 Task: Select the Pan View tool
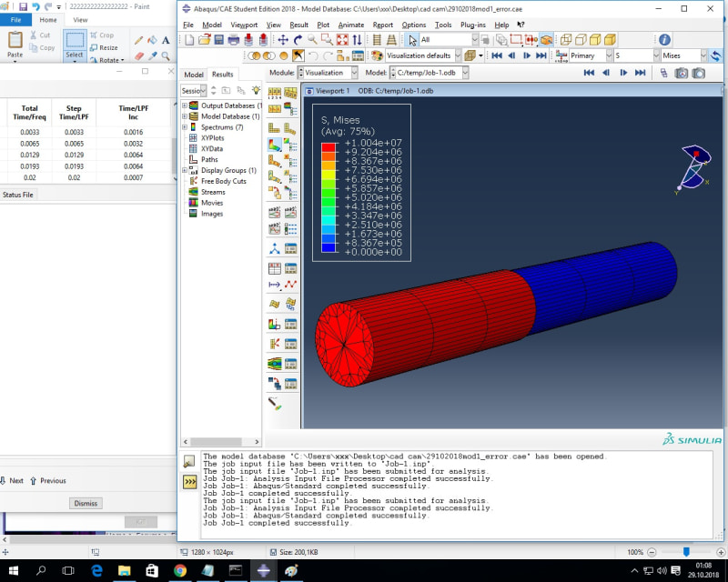[283, 40]
